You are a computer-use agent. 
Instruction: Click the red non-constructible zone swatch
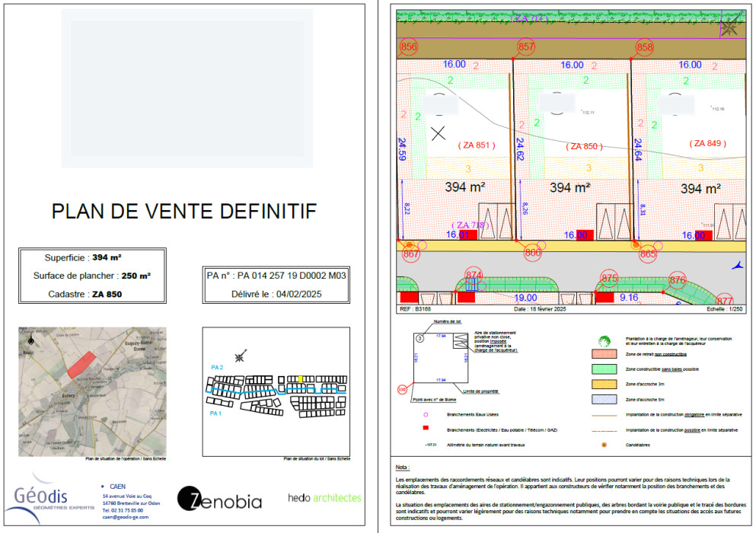[x=604, y=354]
